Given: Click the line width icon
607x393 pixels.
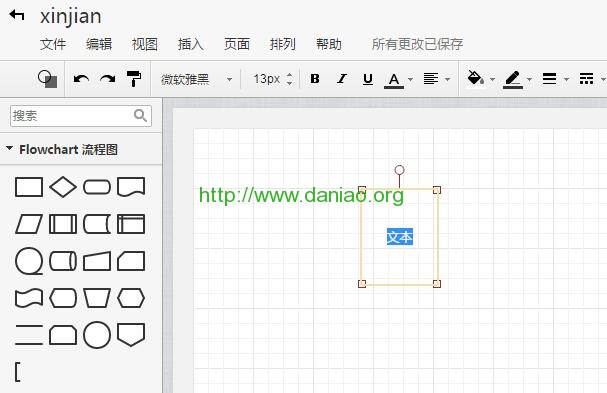Looking at the screenshot, I should [x=549, y=79].
